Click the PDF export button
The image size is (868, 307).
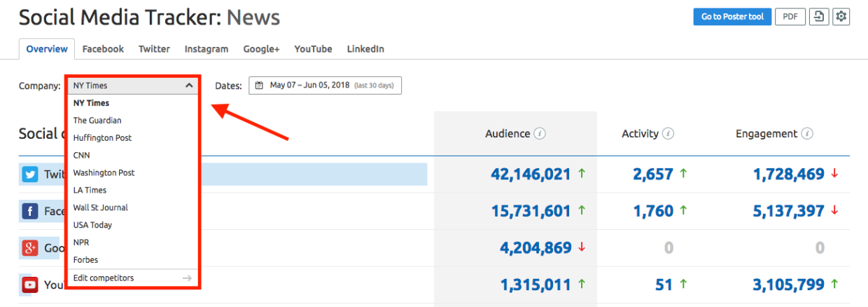790,17
